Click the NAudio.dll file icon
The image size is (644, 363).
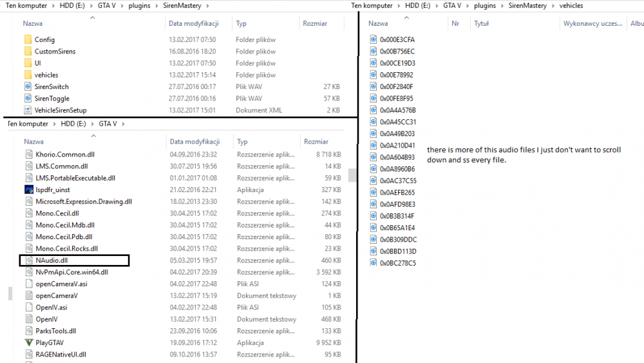point(29,260)
